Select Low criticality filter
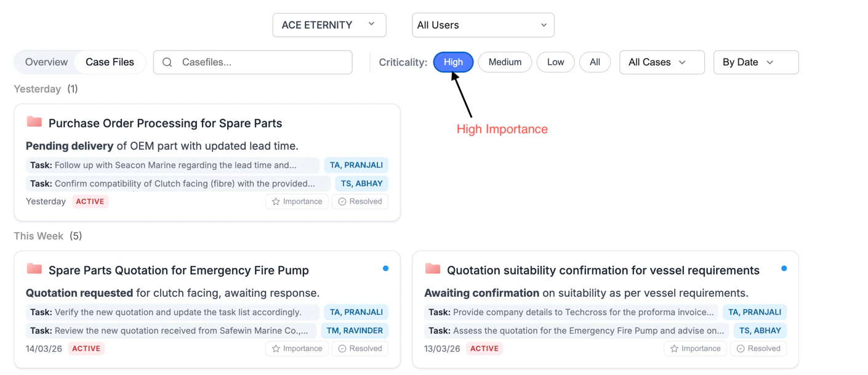 click(555, 62)
